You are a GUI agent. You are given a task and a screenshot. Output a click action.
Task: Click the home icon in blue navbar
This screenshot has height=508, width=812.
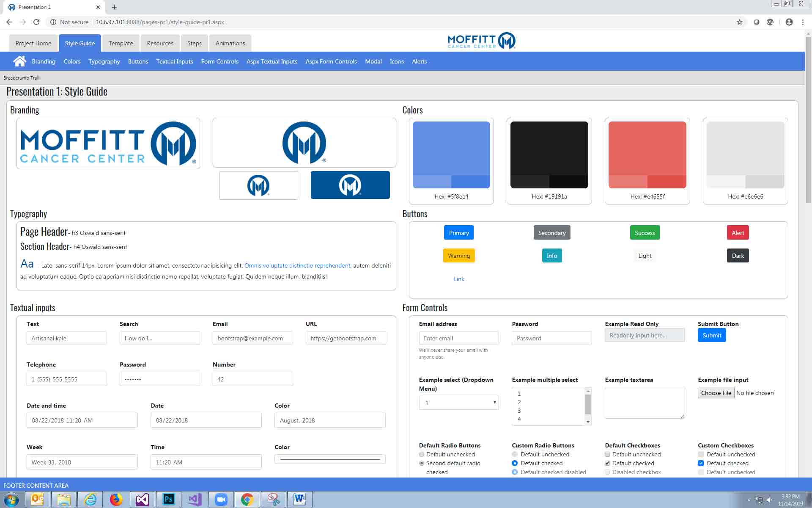coord(19,61)
